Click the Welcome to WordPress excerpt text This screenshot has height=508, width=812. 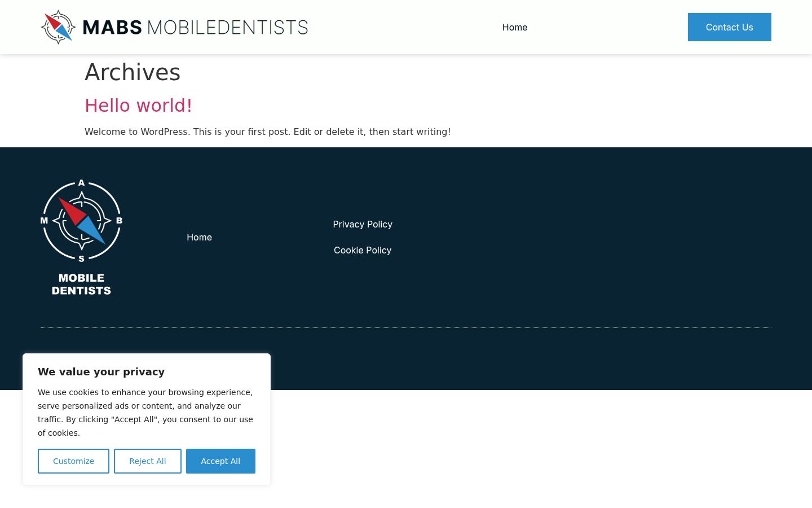(x=268, y=132)
